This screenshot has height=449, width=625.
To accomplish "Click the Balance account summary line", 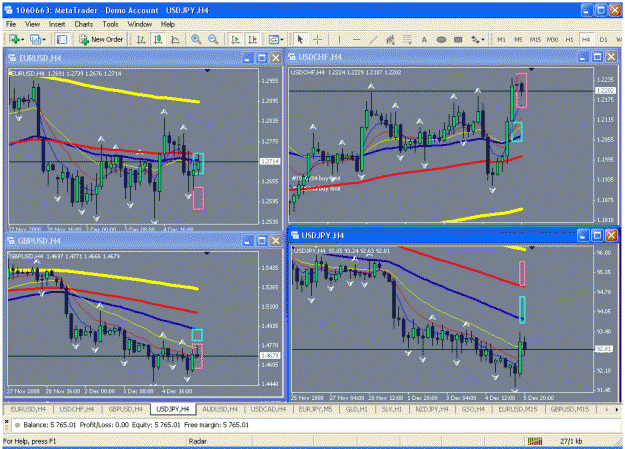I will coord(136,425).
